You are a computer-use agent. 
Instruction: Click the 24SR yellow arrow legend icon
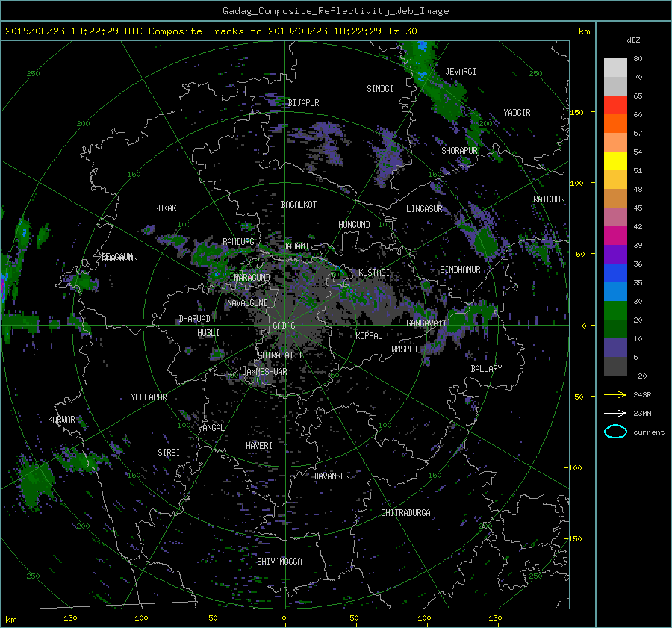pos(615,394)
